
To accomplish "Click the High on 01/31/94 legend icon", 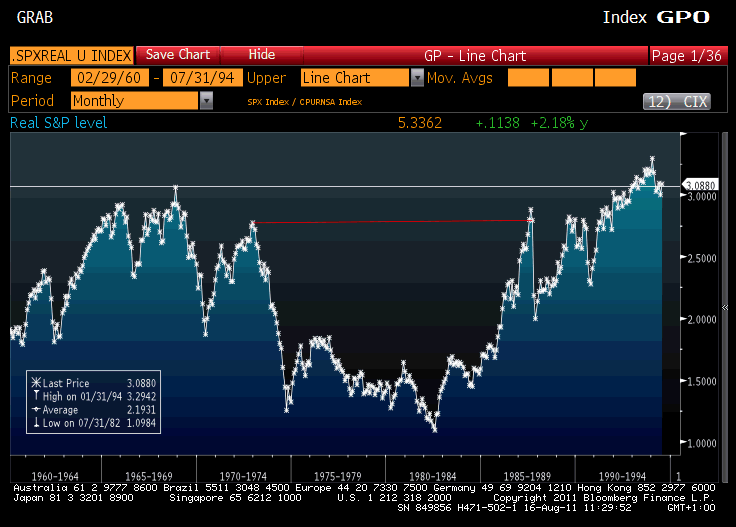I will (x=37, y=396).
